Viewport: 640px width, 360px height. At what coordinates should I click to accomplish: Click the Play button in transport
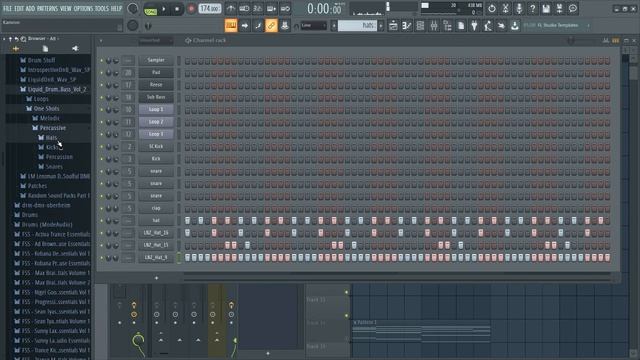[x=164, y=9]
